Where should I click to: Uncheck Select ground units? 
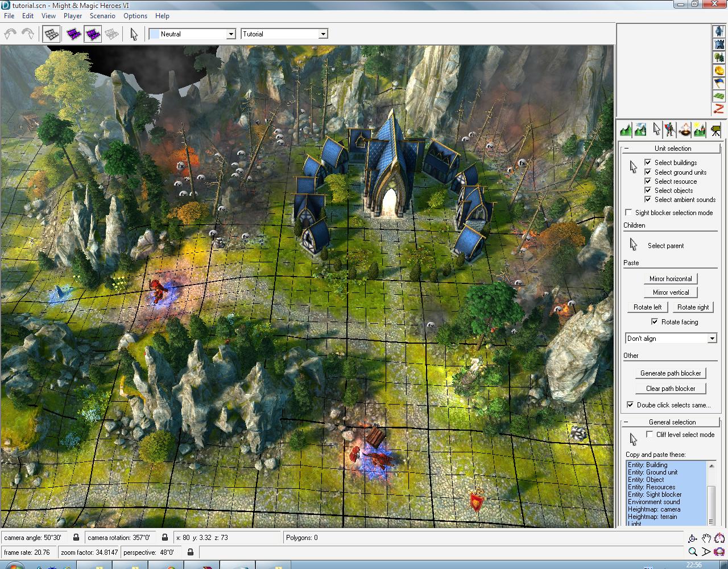(x=648, y=172)
